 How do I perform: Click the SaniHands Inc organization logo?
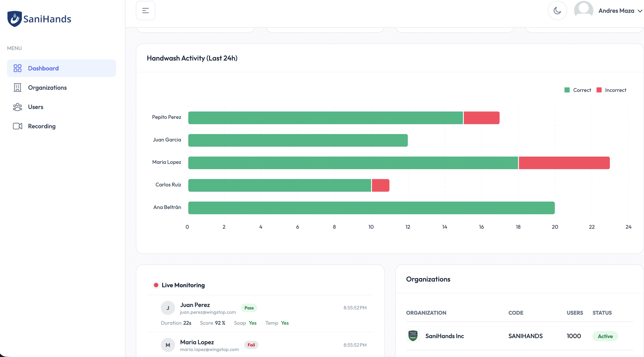point(413,336)
